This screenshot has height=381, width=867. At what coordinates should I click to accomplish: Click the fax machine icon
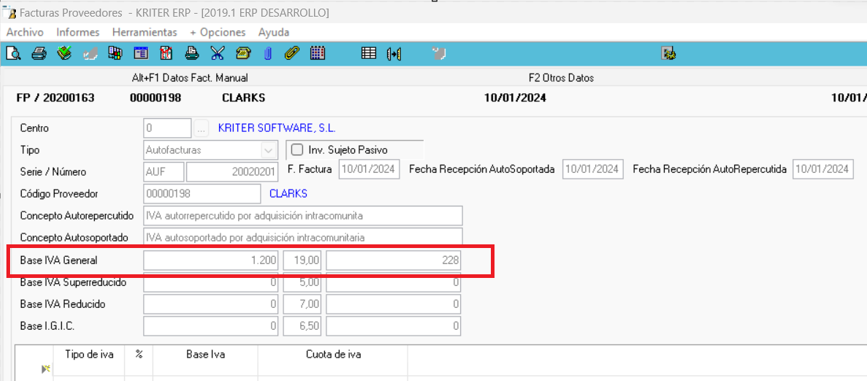[x=191, y=54]
